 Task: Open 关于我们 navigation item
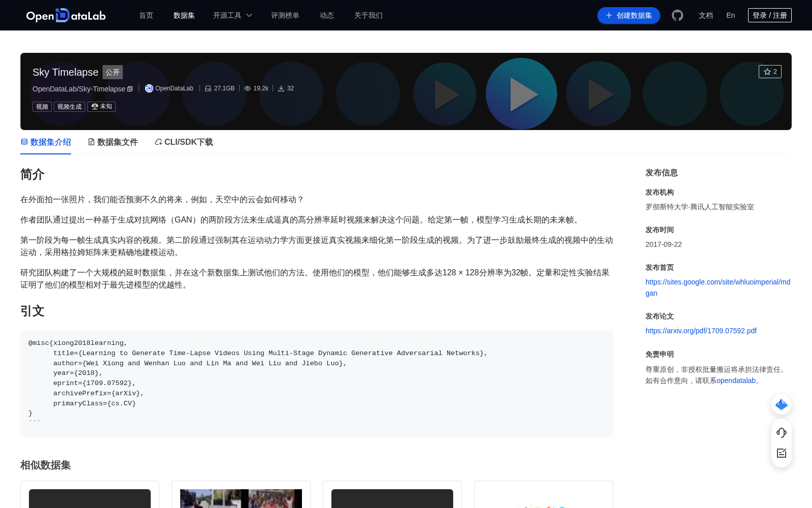click(x=368, y=15)
